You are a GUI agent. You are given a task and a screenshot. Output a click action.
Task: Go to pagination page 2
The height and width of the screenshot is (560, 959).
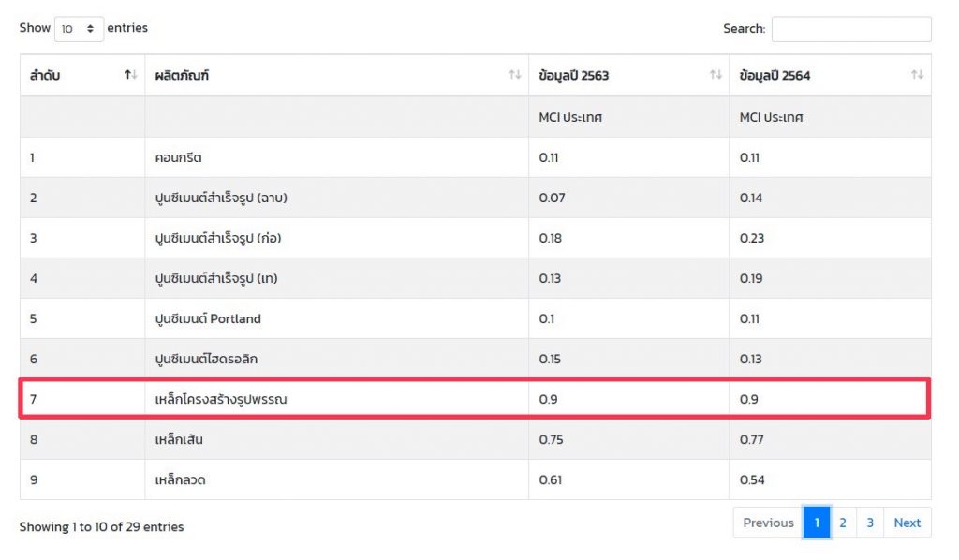843,523
